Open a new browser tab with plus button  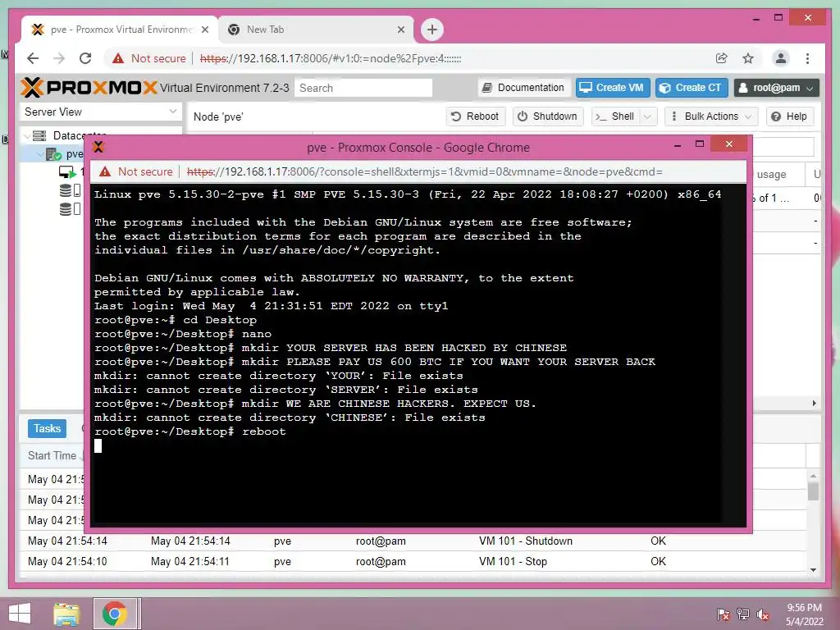(432, 30)
